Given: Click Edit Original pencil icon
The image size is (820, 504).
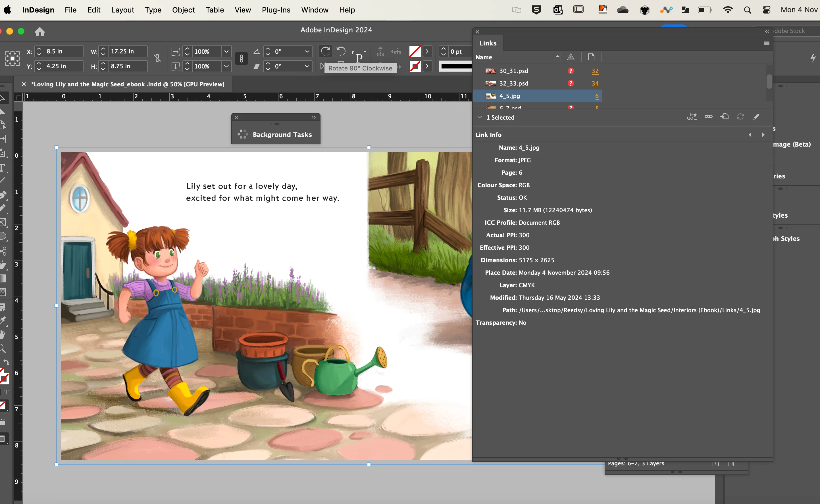Looking at the screenshot, I should pos(756,117).
